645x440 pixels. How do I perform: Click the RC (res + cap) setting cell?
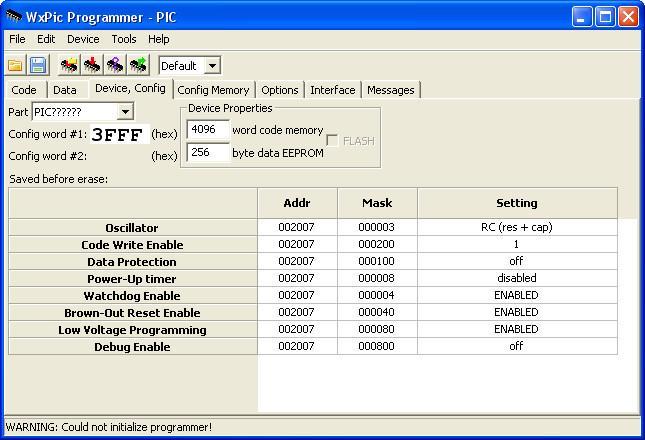[517, 227]
